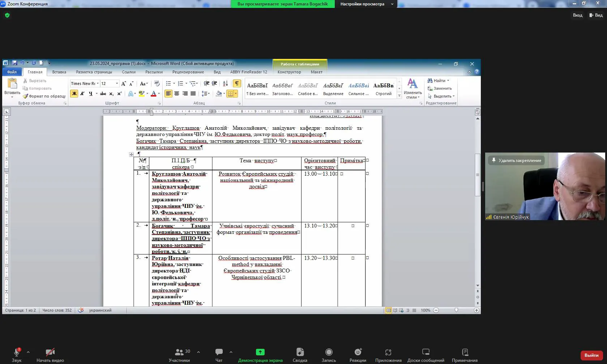Viewport: 607px width, 364px height.
Task: Open Zoom Reactions menu
Action: [x=358, y=355]
